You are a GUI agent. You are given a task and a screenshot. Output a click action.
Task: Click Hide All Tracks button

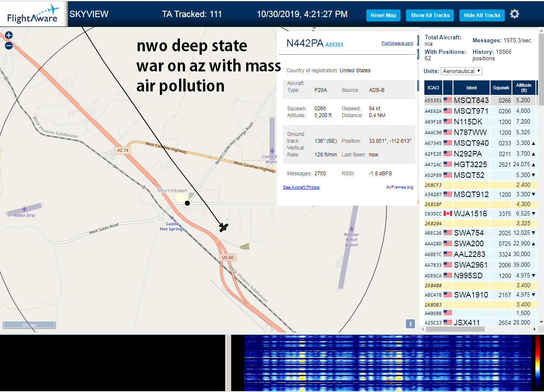tap(482, 15)
